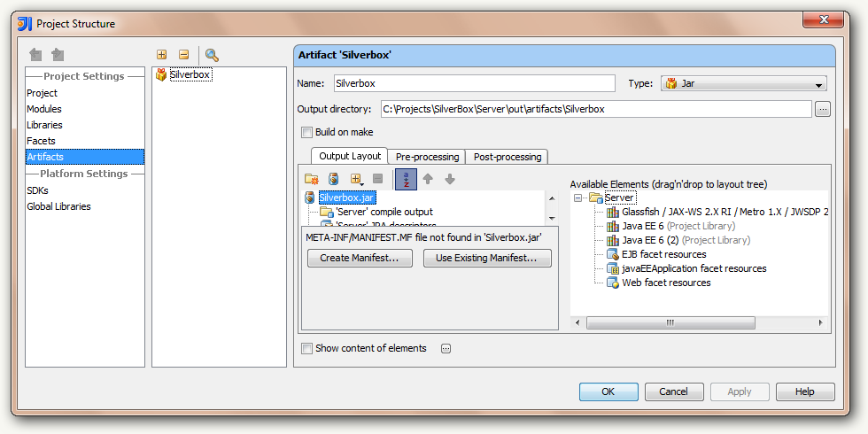This screenshot has height=434, width=868.
Task: Select 'Server' compile output tree item
Action: coord(384,212)
